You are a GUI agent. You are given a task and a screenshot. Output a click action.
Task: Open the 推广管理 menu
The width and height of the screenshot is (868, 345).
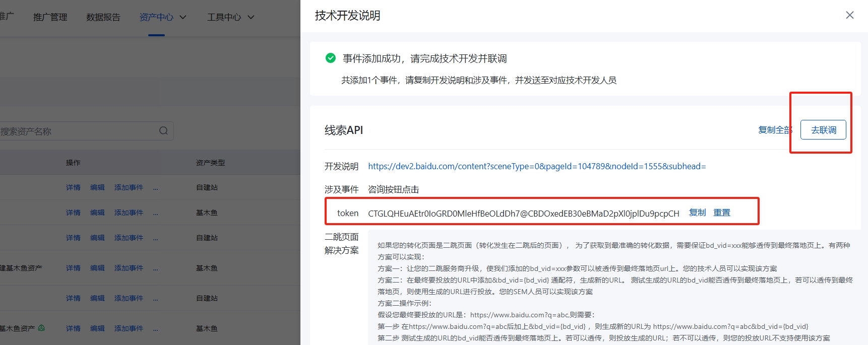tap(50, 17)
